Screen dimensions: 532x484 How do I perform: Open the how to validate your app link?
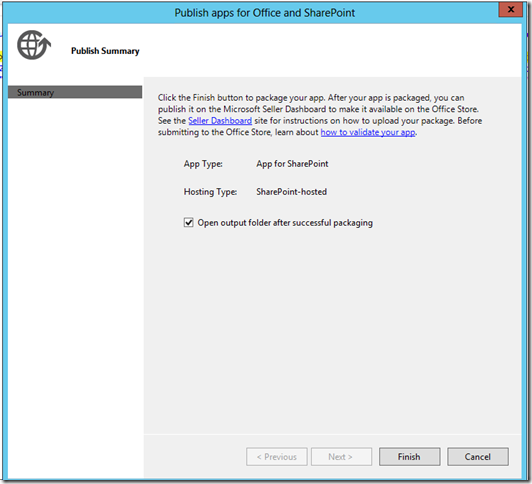[x=368, y=132]
